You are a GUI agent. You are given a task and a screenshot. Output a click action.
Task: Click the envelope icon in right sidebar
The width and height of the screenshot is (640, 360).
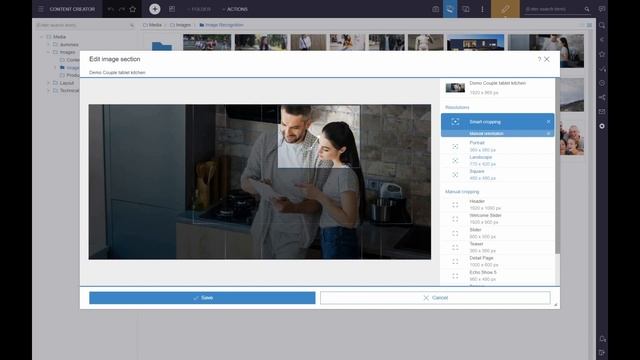[602, 111]
